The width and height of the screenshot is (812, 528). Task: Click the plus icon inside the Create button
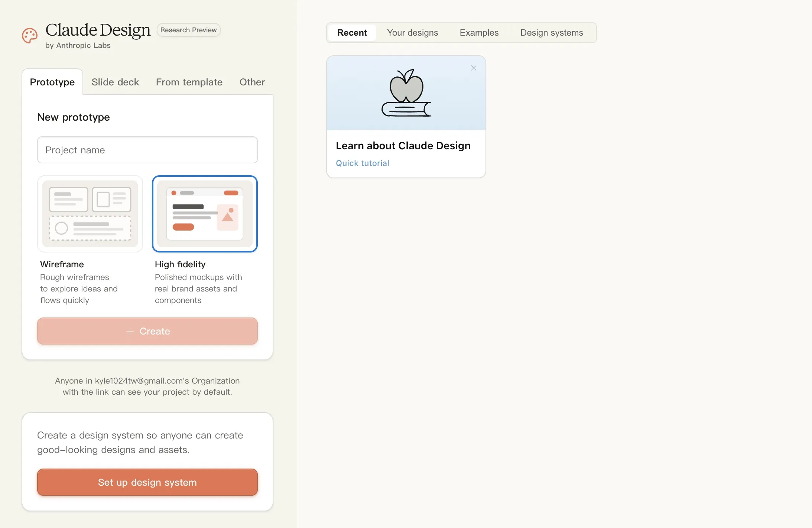pyautogui.click(x=130, y=331)
